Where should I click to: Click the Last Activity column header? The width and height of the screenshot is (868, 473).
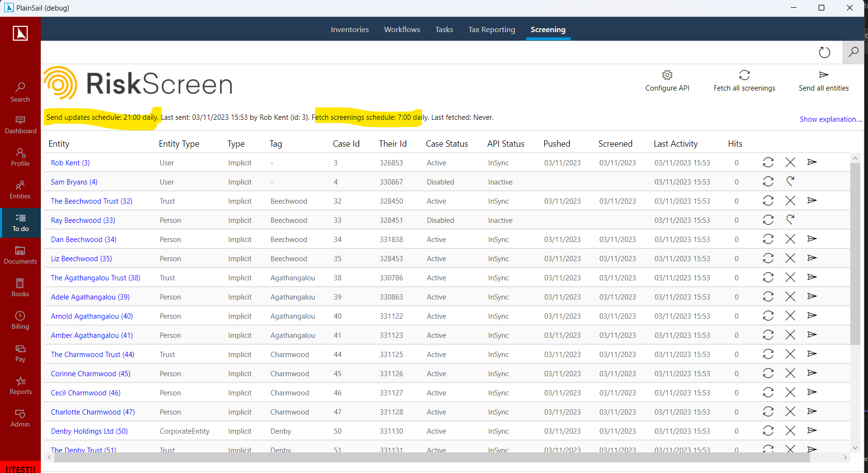676,144
